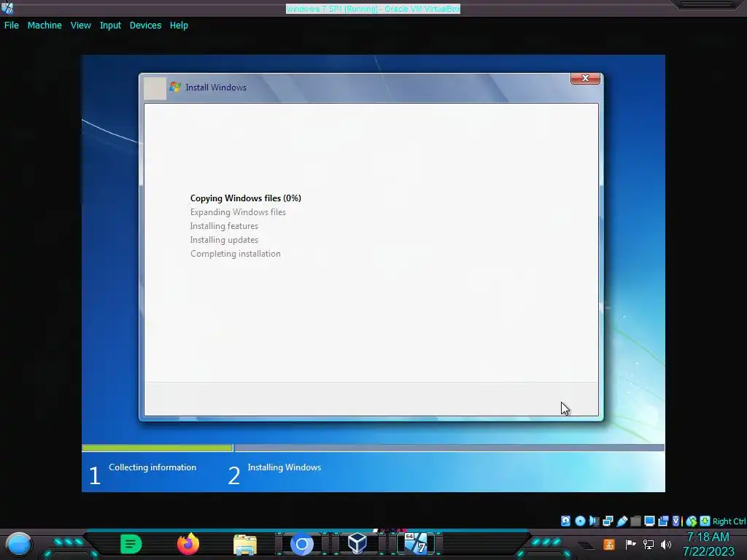Click the clock showing 7:18 AM
Viewport: 747px width, 560px height.
[708, 537]
